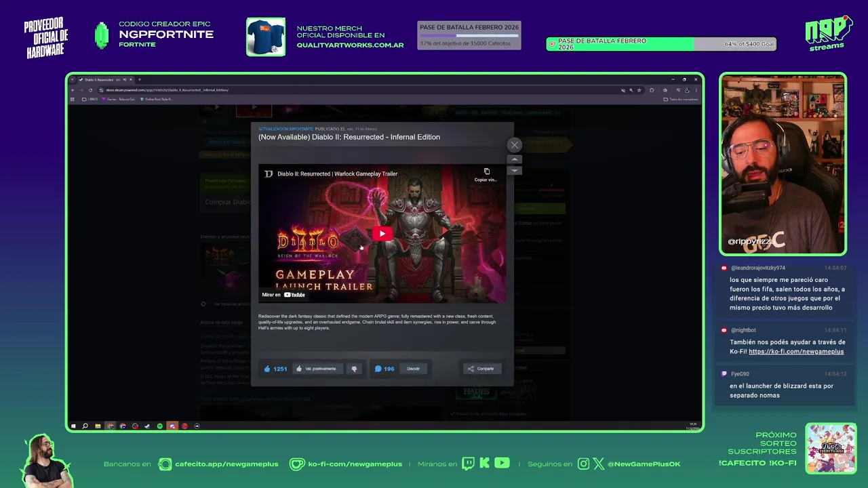Screen dimensions: 868x488
Task: Click the Diablo channel logo on video
Action: (269, 174)
